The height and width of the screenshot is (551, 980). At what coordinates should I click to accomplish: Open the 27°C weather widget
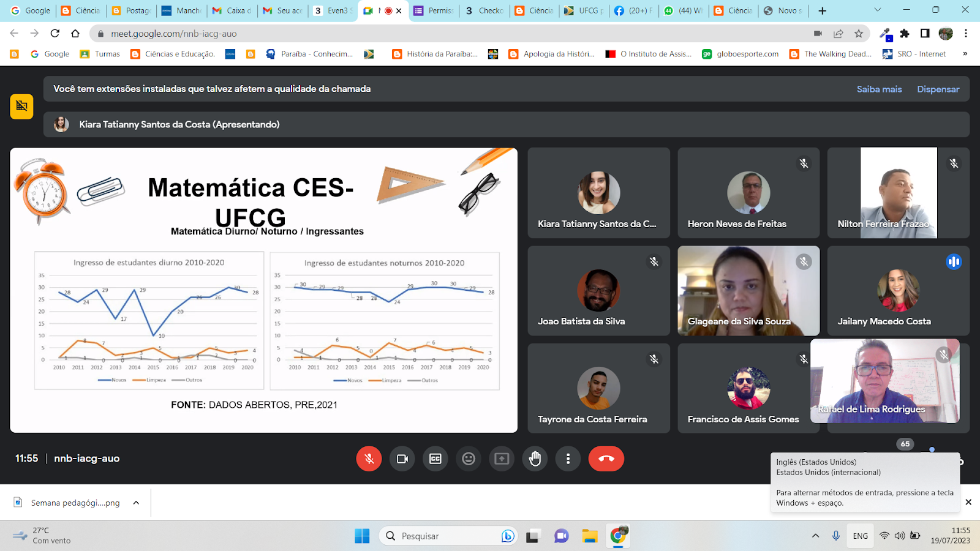[43, 536]
